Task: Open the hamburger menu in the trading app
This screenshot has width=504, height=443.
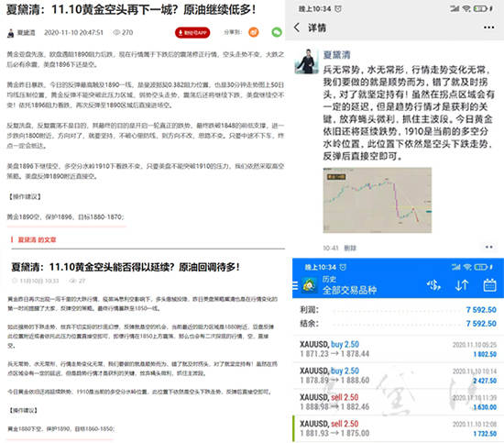Action: 295,285
